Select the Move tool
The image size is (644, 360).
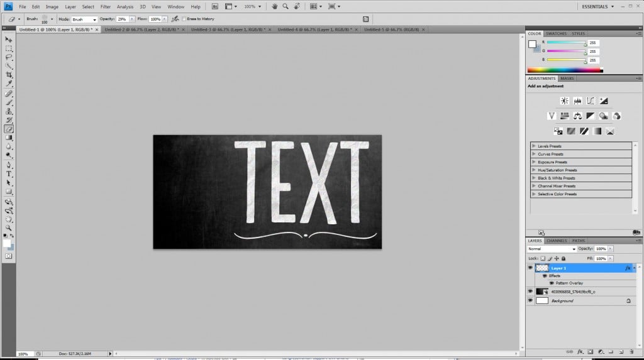tap(9, 40)
